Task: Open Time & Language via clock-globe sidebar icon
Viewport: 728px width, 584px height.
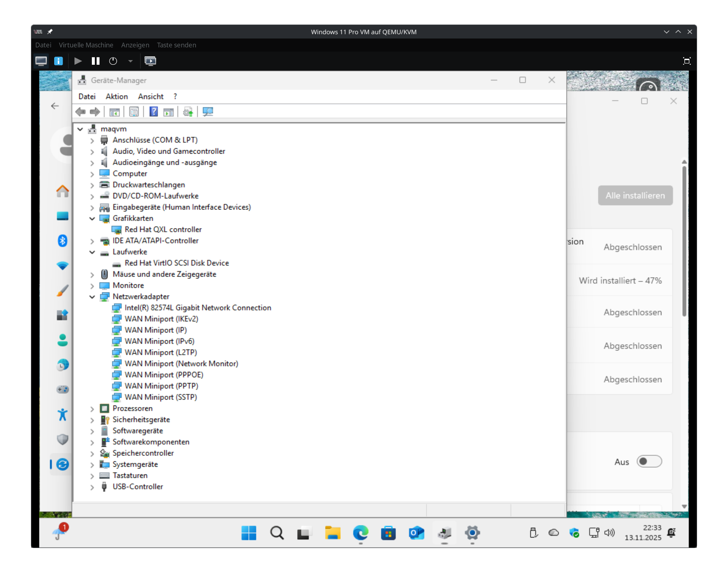Action: [x=63, y=365]
